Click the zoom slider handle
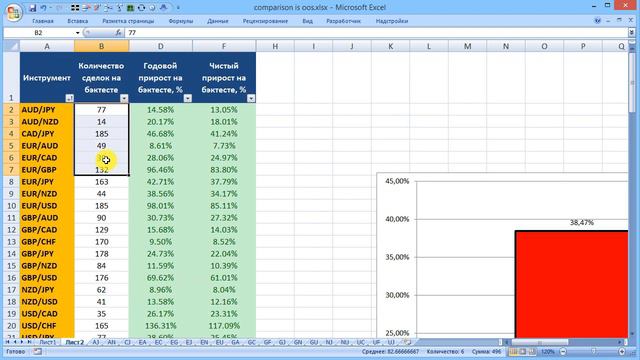Screen dimensions: 640x360 pyautogui.click(x=594, y=351)
